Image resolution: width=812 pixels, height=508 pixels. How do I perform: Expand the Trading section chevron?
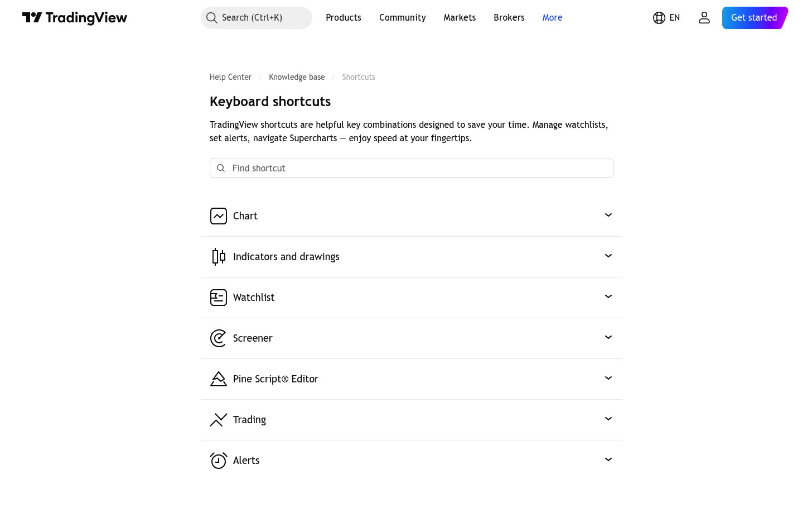point(608,419)
